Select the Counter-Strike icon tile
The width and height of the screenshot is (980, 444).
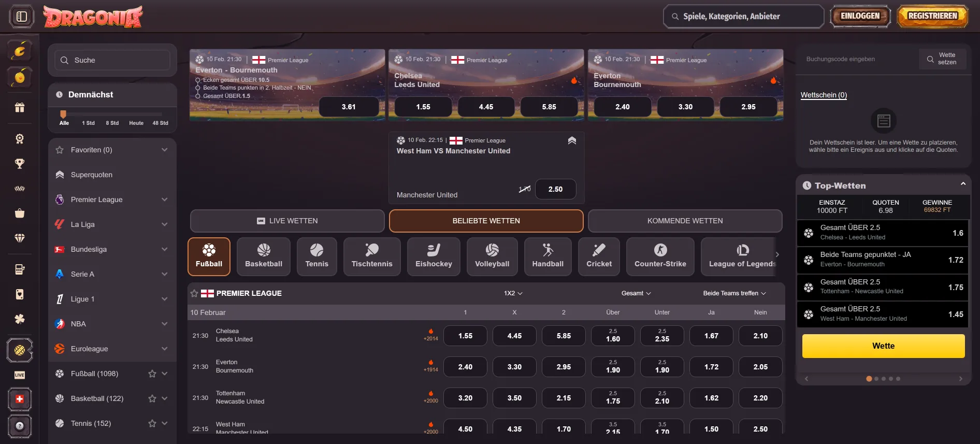point(660,256)
